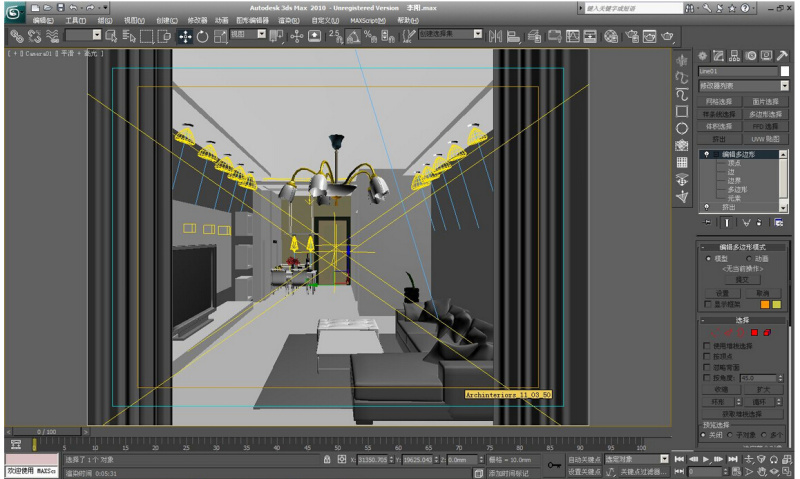Viewport: 800px width, 479px height.
Task: Enable the 使用堆栈选择 checkbox
Action: (707, 345)
